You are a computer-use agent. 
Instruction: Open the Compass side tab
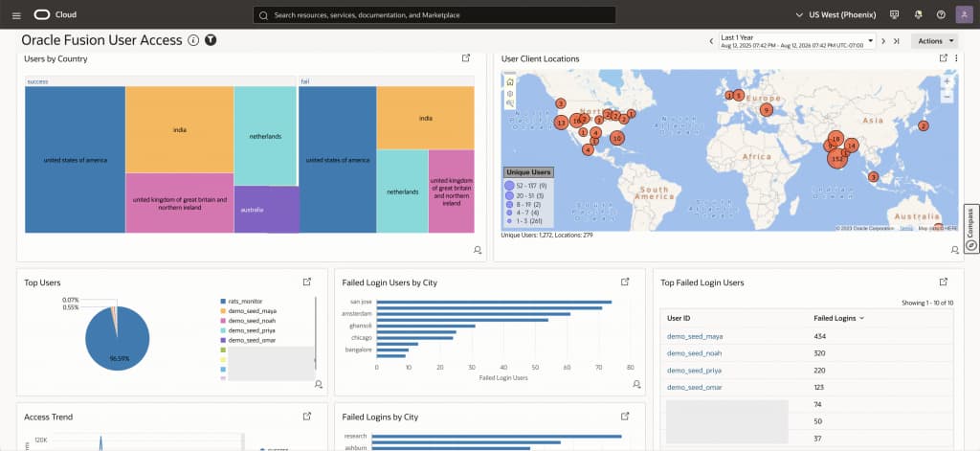pos(971,228)
